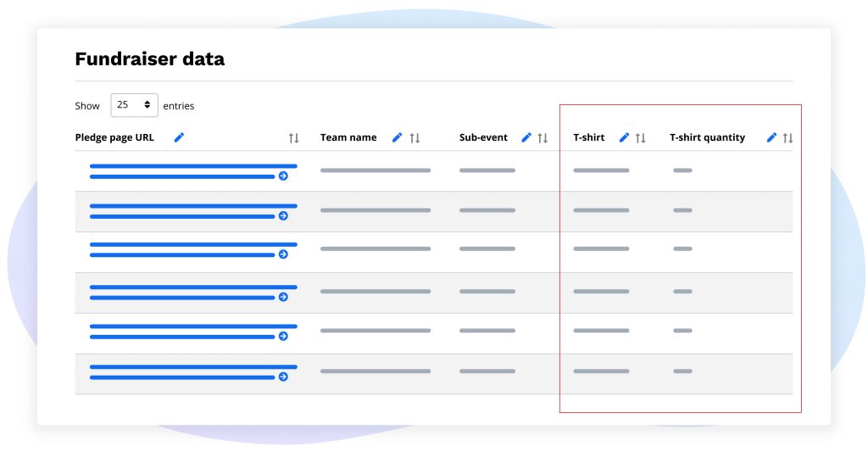Sort entries by Sub-event
Image resolution: width=868 pixels, height=452 pixels.
(542, 138)
